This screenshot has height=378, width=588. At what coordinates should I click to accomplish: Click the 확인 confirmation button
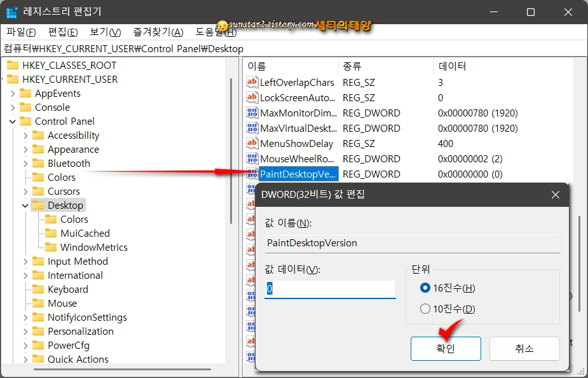[x=446, y=348]
